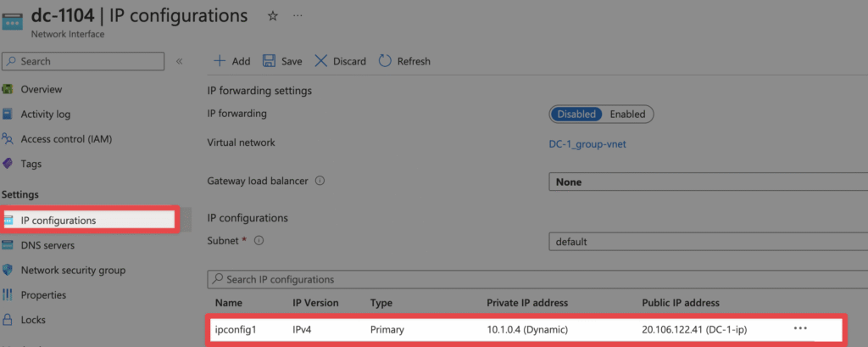Image resolution: width=868 pixels, height=347 pixels.
Task: Go to DNS servers settings
Action: click(x=47, y=245)
